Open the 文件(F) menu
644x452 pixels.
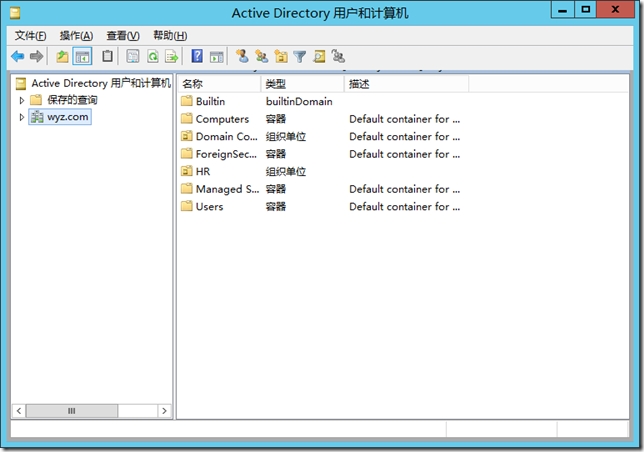pos(30,36)
